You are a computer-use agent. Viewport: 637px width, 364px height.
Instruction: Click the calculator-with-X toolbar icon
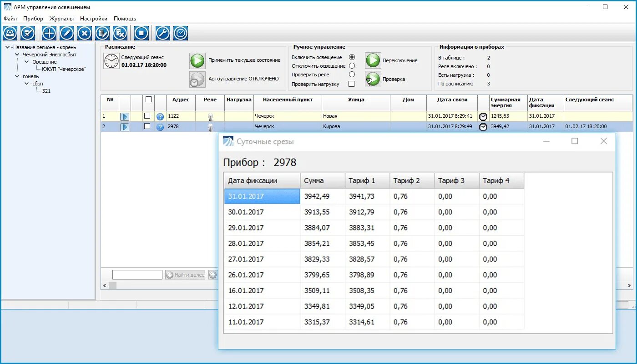tap(120, 33)
